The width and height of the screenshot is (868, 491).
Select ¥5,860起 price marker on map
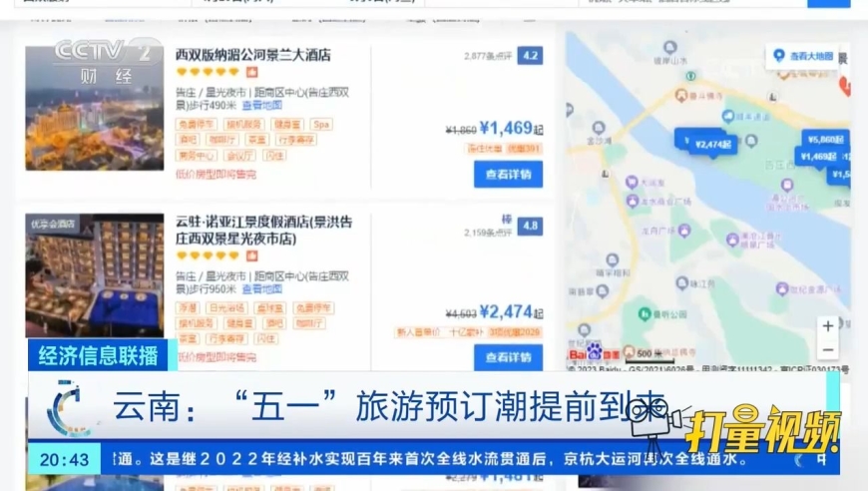(x=825, y=140)
